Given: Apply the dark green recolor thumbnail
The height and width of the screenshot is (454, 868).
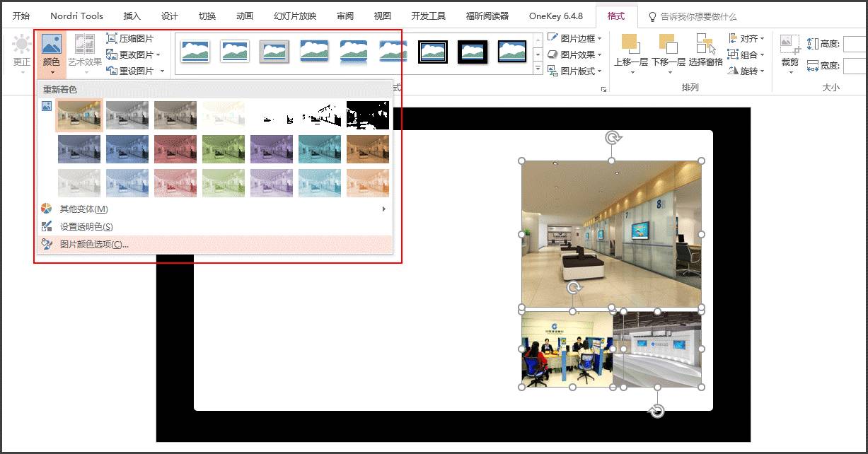Looking at the screenshot, I should [224, 149].
